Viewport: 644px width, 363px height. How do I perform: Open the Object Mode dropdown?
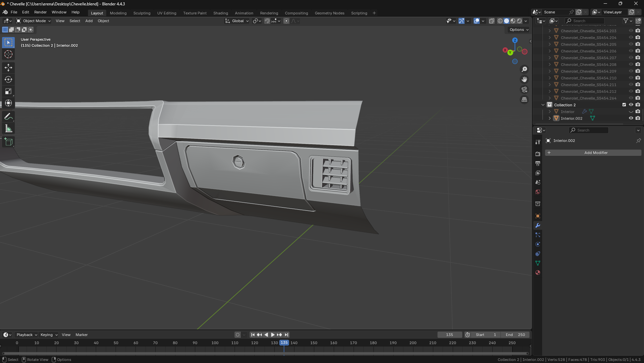[34, 21]
